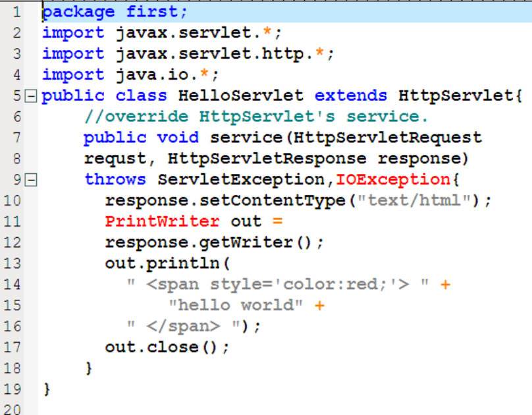This screenshot has width=532, height=415.
Task: Click the closing brace on line 18
Action: [89, 368]
